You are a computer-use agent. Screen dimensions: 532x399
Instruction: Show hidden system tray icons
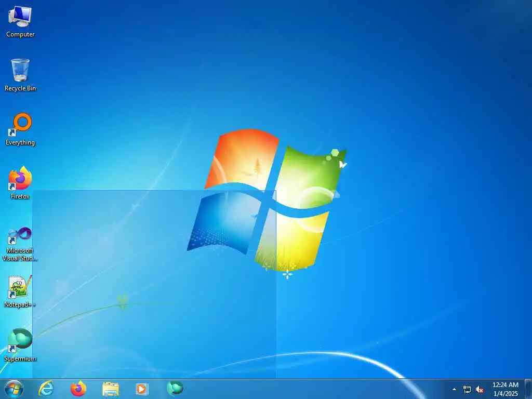pyautogui.click(x=454, y=389)
